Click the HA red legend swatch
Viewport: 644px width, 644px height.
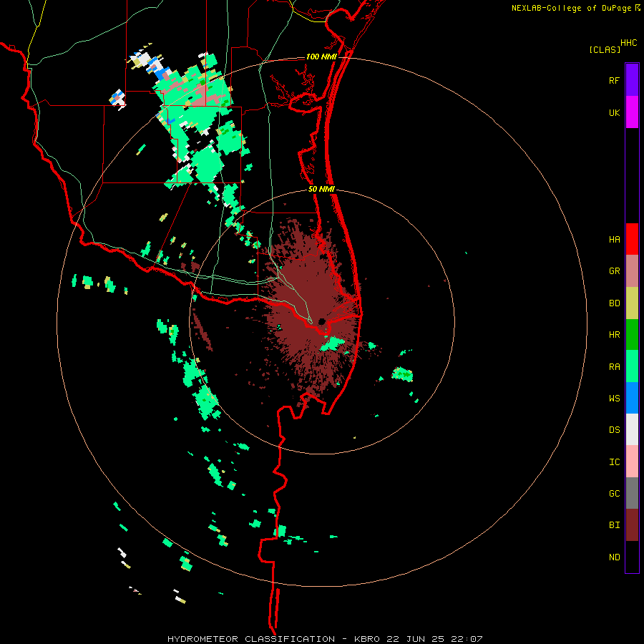tap(632, 239)
